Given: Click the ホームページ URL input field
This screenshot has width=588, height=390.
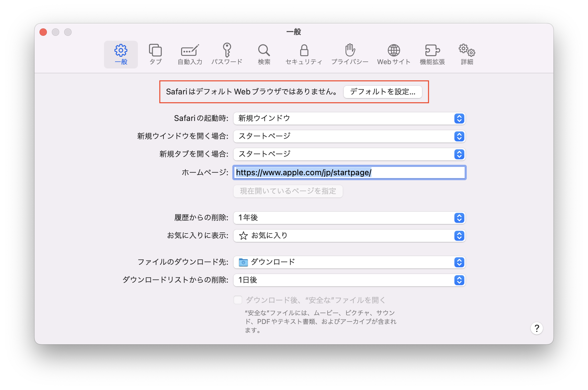Looking at the screenshot, I should (349, 172).
